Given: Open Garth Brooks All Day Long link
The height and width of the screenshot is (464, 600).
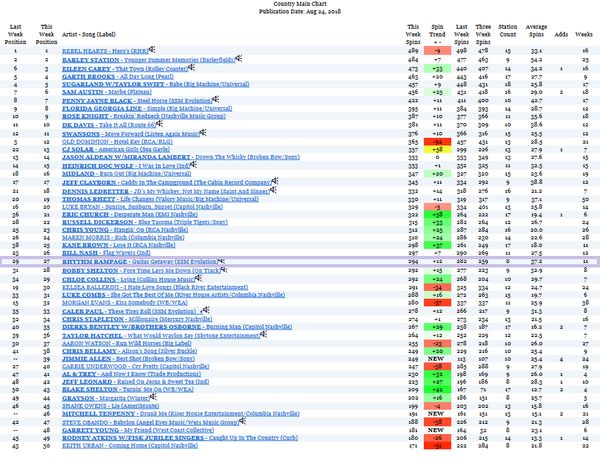Looking at the screenshot, I should pyautogui.click(x=118, y=77).
